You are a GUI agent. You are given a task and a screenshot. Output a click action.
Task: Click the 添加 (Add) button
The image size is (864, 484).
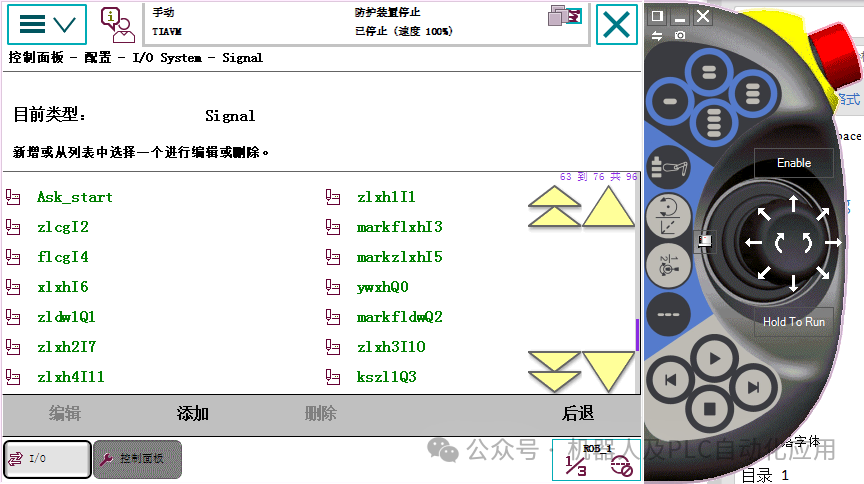click(192, 413)
